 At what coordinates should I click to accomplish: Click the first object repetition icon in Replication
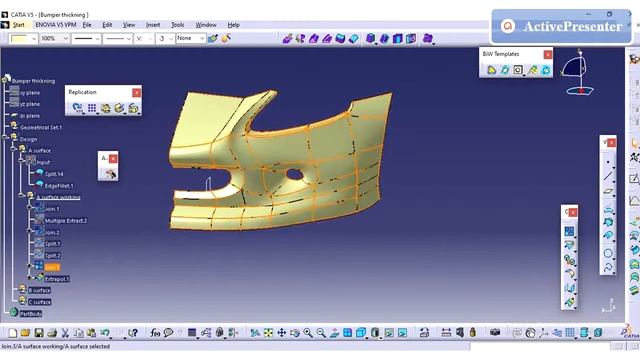point(77,108)
